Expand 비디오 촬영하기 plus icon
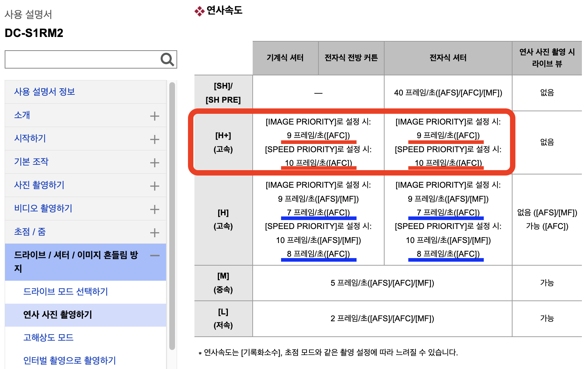Screen dimensions: 588x369 pyautogui.click(x=155, y=209)
